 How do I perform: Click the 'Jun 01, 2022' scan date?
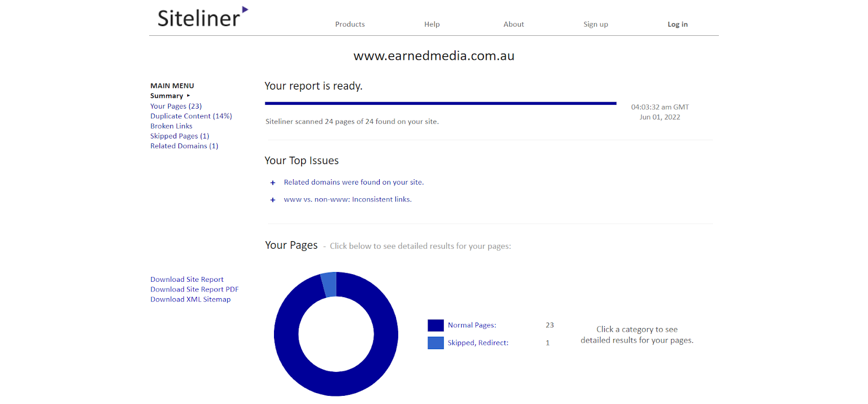click(660, 117)
